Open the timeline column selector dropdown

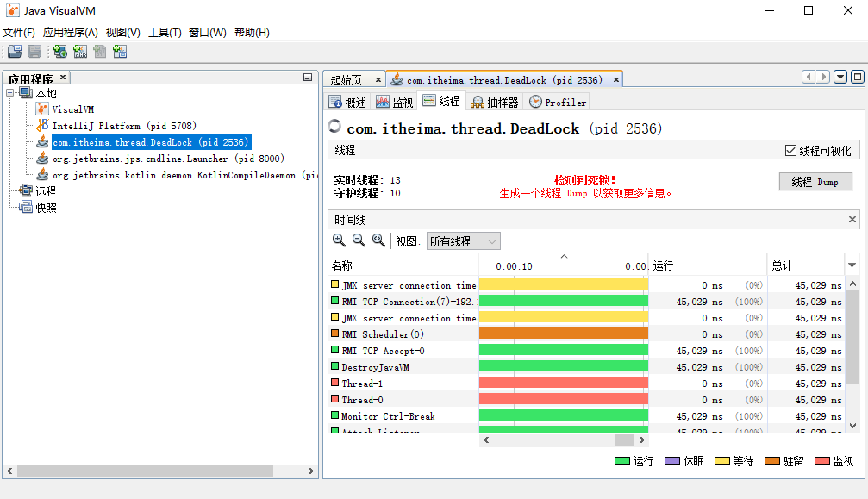pos(852,265)
